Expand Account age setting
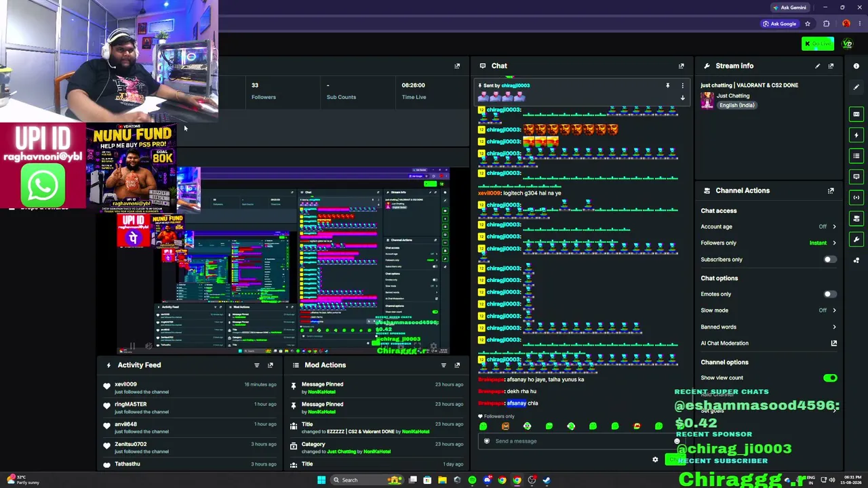Image resolution: width=868 pixels, height=488 pixels. tap(768, 226)
